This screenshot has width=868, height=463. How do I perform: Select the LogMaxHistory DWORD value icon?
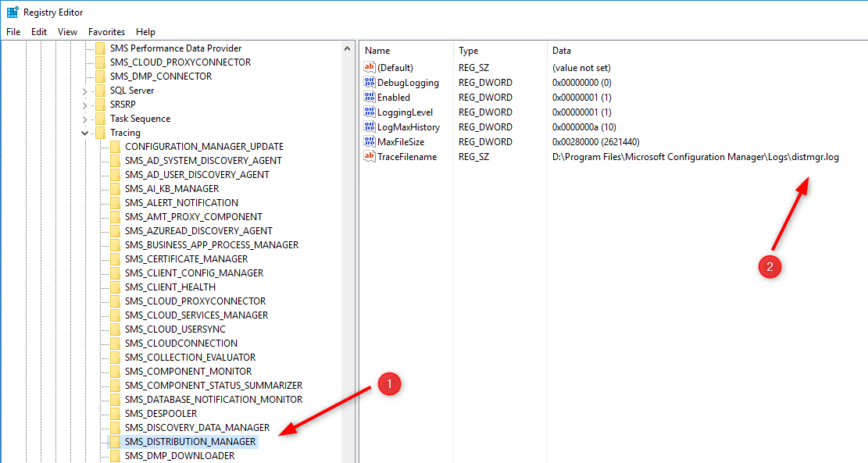[x=370, y=126]
